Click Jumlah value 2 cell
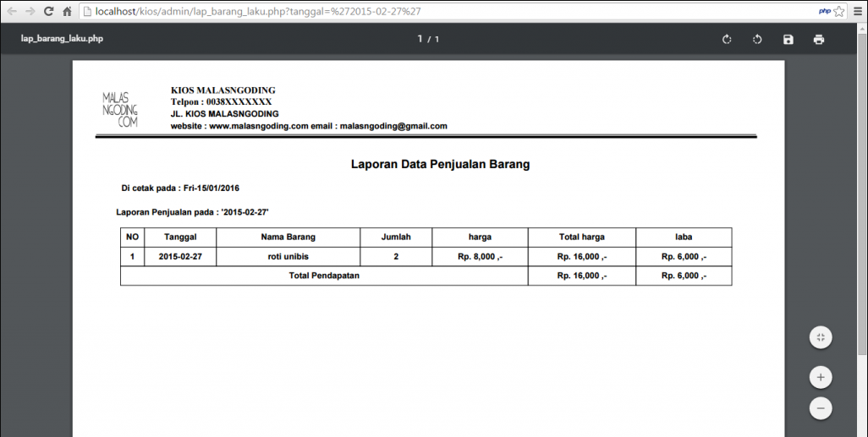This screenshot has width=868, height=437. pyautogui.click(x=396, y=257)
